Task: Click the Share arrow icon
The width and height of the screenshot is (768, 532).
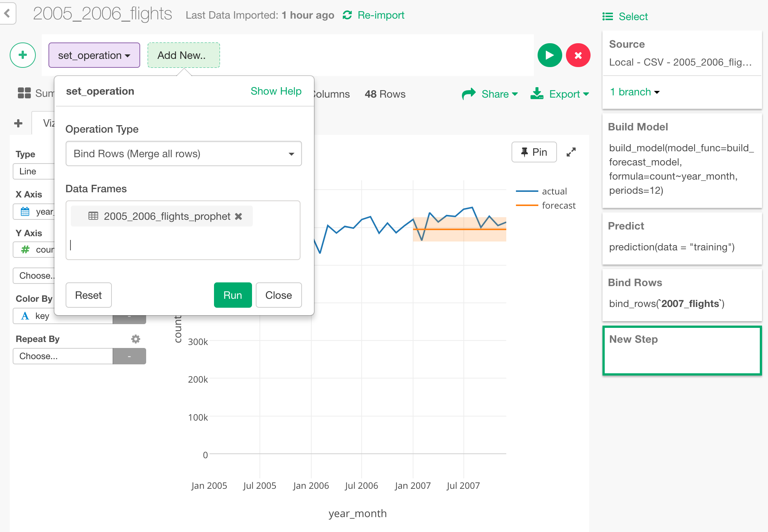Action: [469, 94]
